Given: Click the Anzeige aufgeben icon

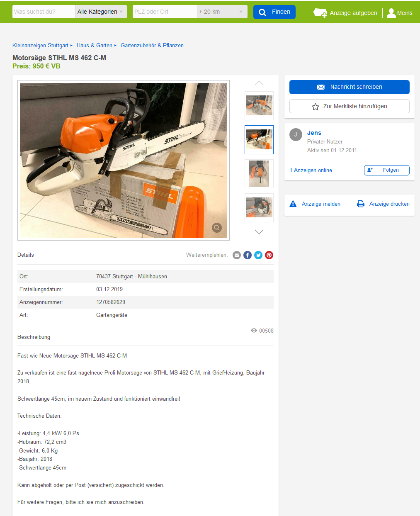Looking at the screenshot, I should point(320,13).
